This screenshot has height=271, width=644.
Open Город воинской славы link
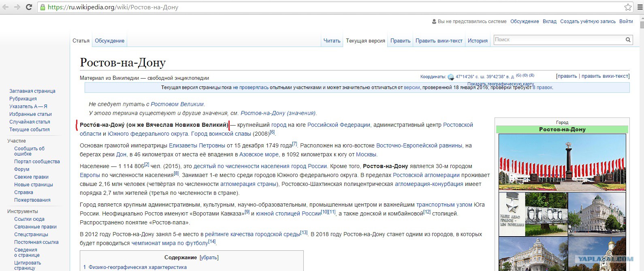[x=221, y=134]
